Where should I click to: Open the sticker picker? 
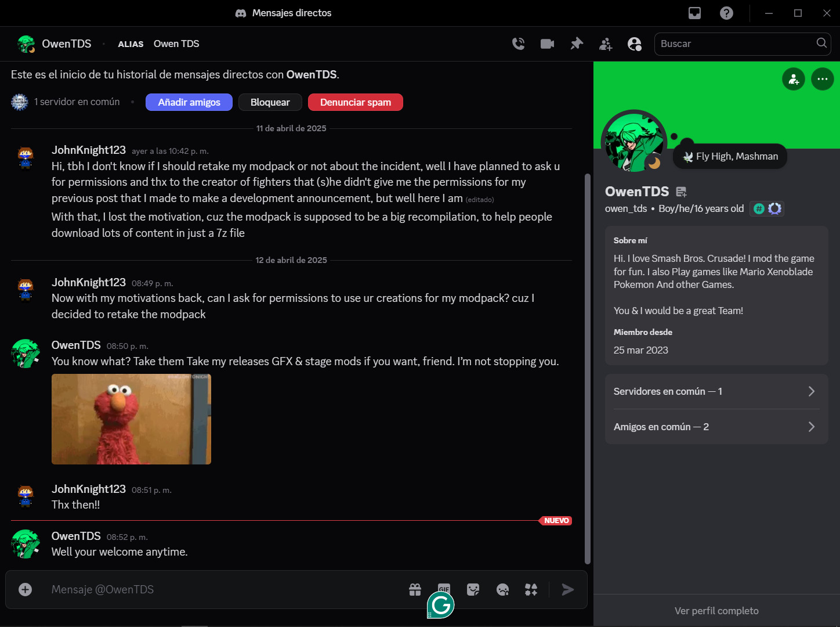click(x=473, y=589)
